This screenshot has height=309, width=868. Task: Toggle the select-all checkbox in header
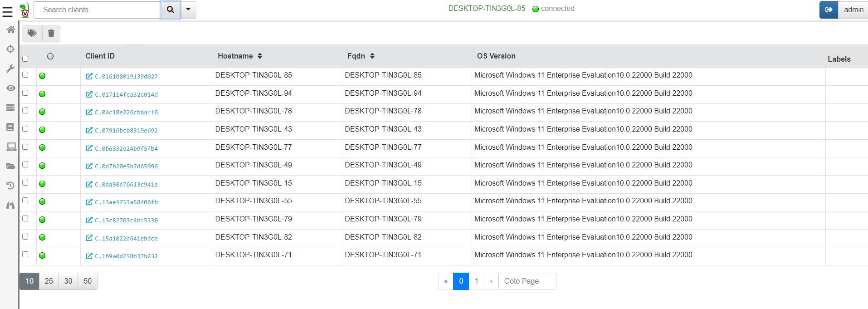point(25,59)
